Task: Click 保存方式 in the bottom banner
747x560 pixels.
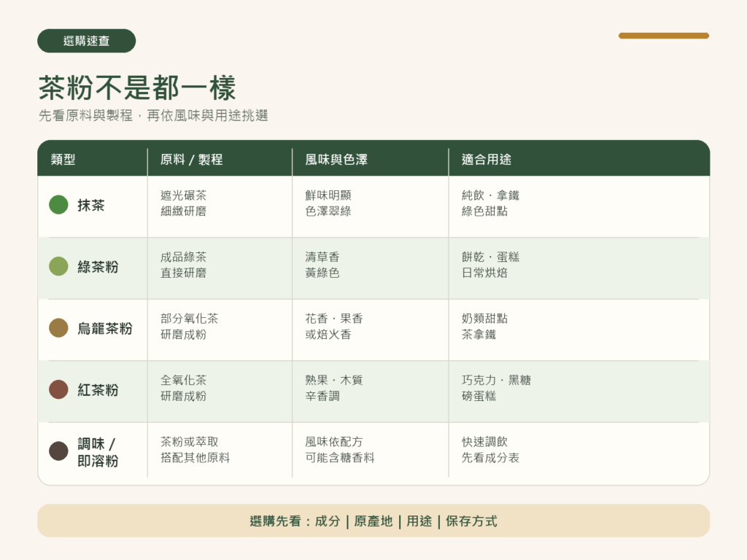Action: (471, 521)
